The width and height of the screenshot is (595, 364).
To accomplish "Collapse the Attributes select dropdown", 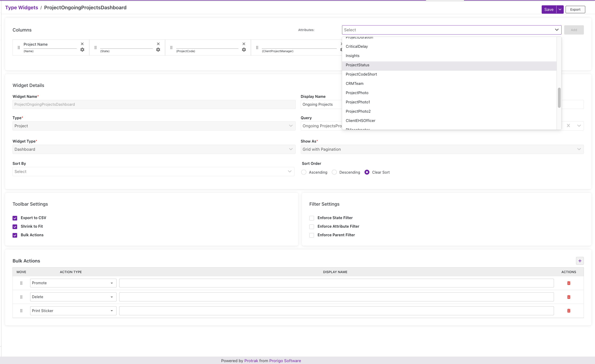I will 557,30.
